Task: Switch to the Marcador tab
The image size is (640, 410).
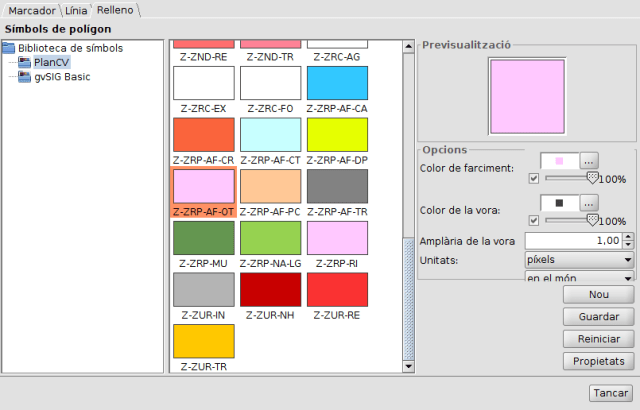Action: 31,10
